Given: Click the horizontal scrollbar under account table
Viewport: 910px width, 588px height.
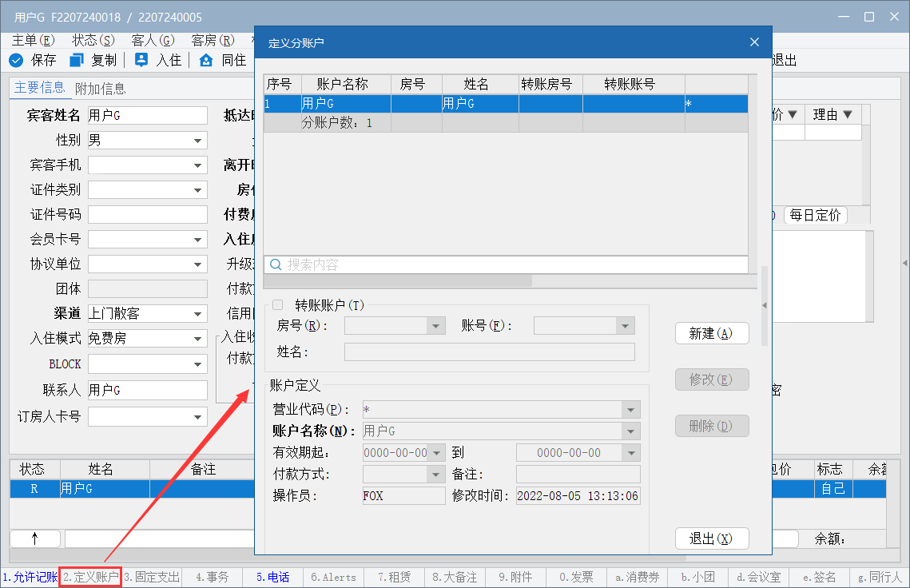Looking at the screenshot, I should (399, 280).
